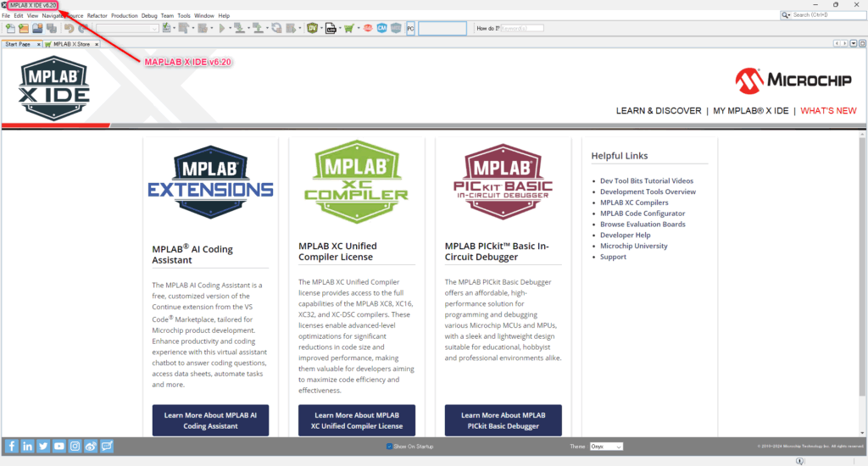This screenshot has height=466, width=868.
Task: Click the notifications icon in status bar
Action: 799,461
